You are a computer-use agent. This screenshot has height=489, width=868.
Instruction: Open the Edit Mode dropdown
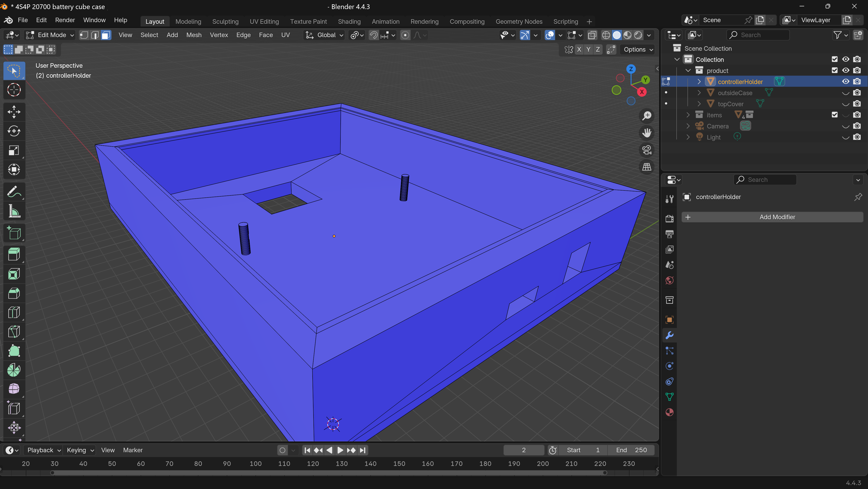(50, 35)
